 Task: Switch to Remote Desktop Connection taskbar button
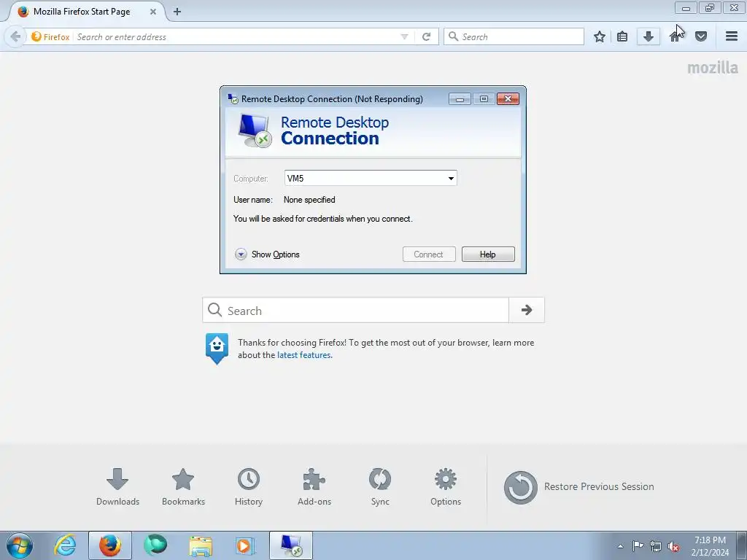pos(291,545)
